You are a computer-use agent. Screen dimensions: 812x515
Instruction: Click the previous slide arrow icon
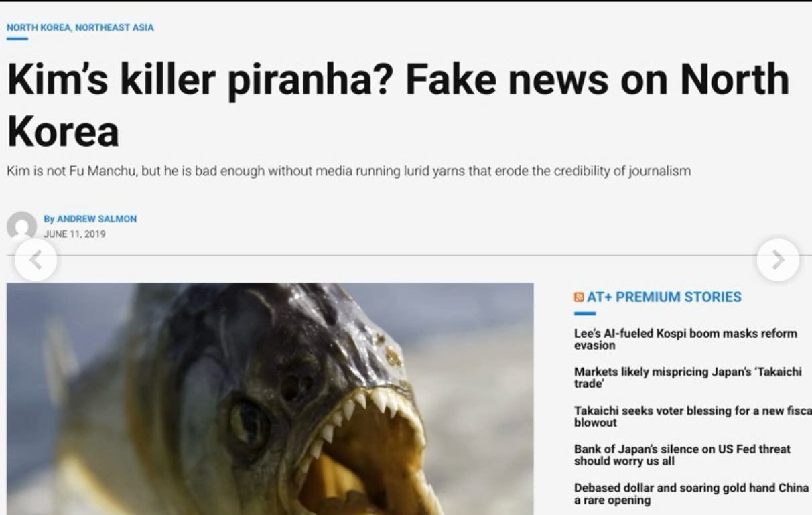coord(36,260)
